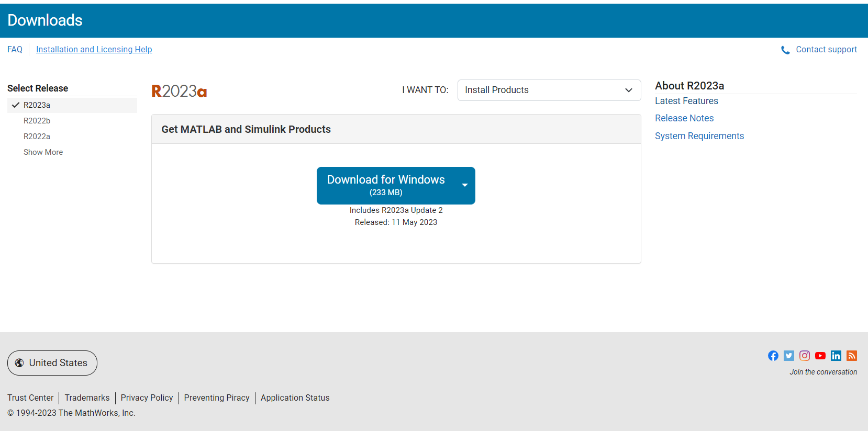The width and height of the screenshot is (868, 431).
Task: Open Privacy Policy in footer
Action: (x=147, y=398)
